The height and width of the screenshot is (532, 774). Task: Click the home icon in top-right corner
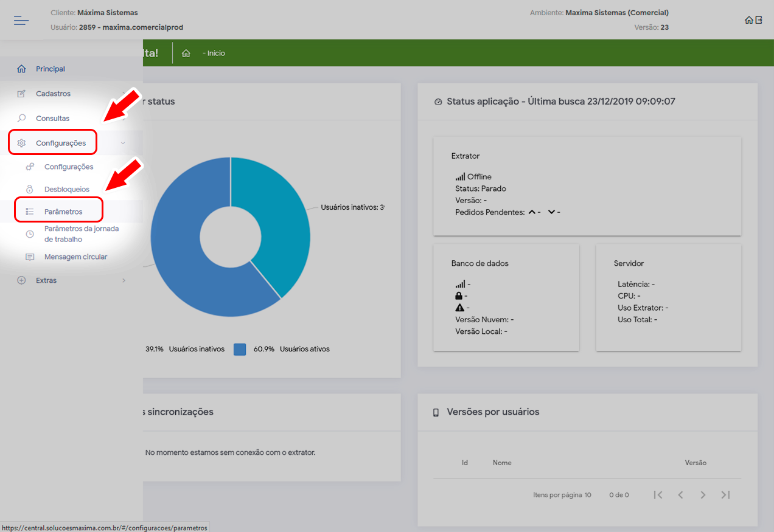coord(748,20)
